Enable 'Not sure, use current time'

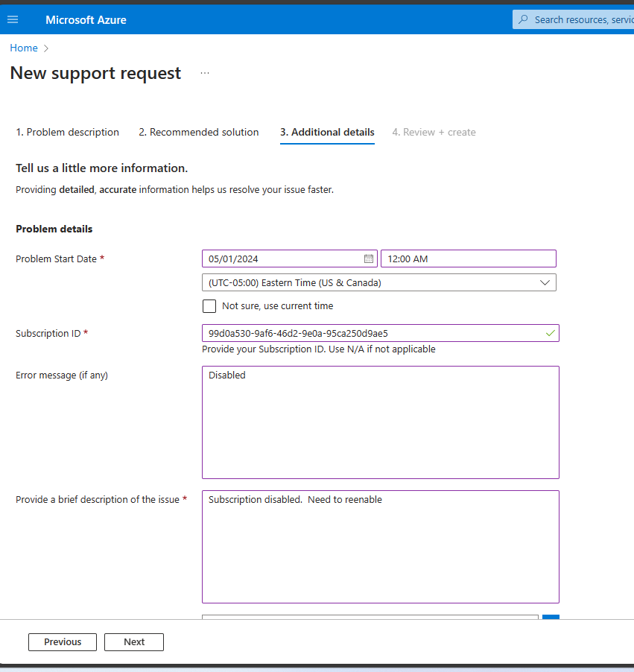pos(209,305)
